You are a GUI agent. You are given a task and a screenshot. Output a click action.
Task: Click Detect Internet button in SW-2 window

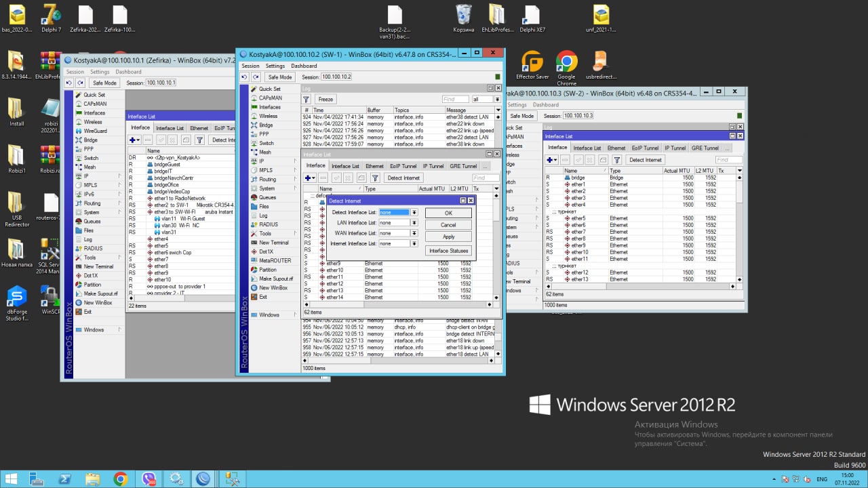(645, 160)
